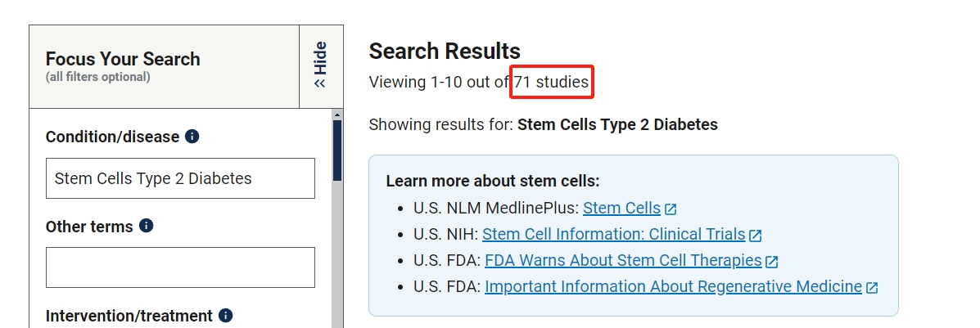The height and width of the screenshot is (328, 980).
Task: Click external-link icon after Clinical Trials link
Action: coord(756,235)
